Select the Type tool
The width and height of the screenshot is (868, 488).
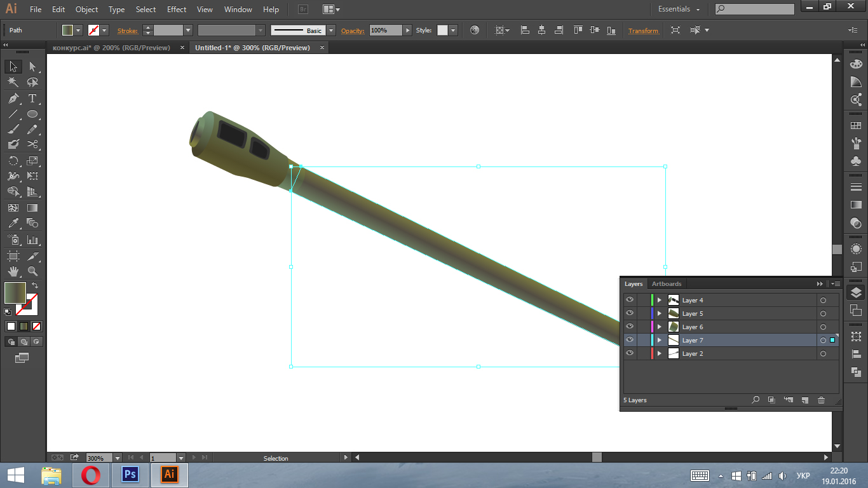[32, 98]
